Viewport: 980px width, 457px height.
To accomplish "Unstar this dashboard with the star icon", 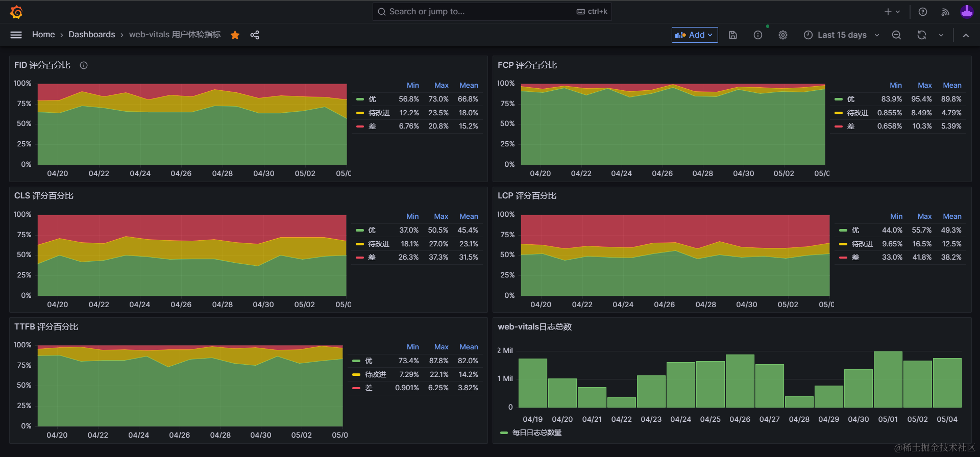I will [x=235, y=35].
